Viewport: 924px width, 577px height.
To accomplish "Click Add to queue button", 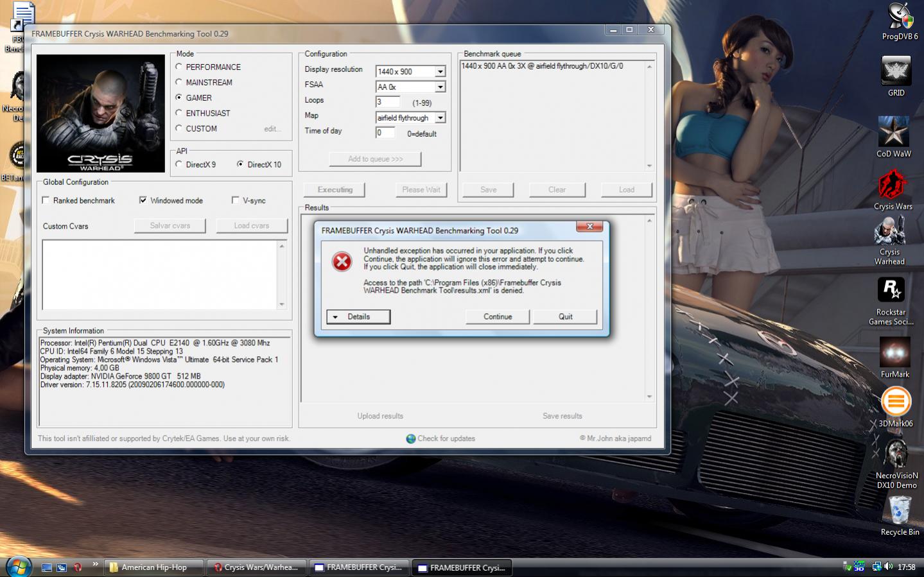I will [376, 159].
